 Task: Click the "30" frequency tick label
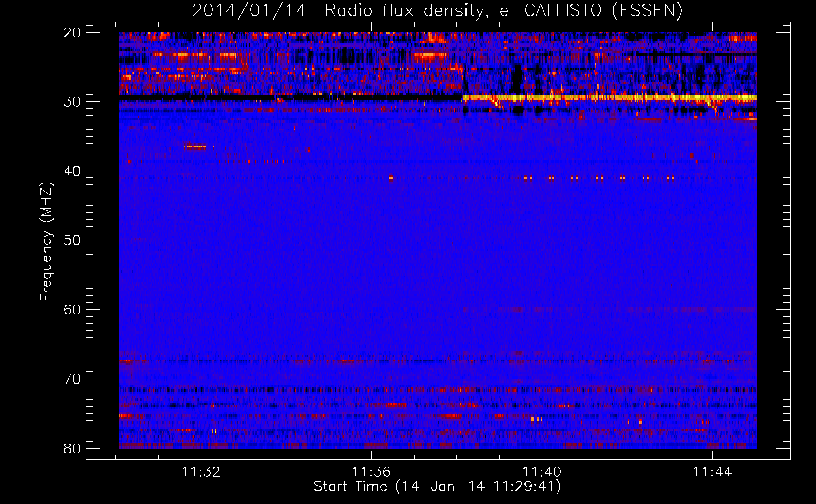[x=72, y=102]
